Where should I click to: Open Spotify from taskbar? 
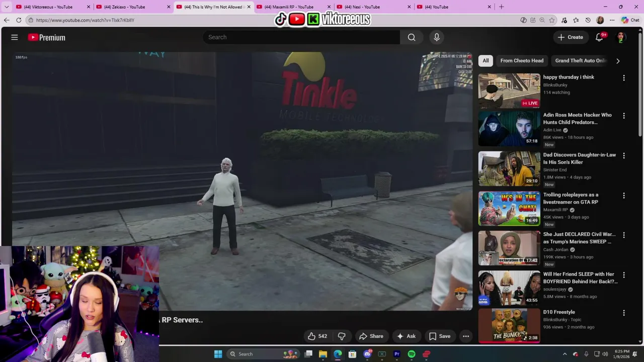(x=412, y=354)
